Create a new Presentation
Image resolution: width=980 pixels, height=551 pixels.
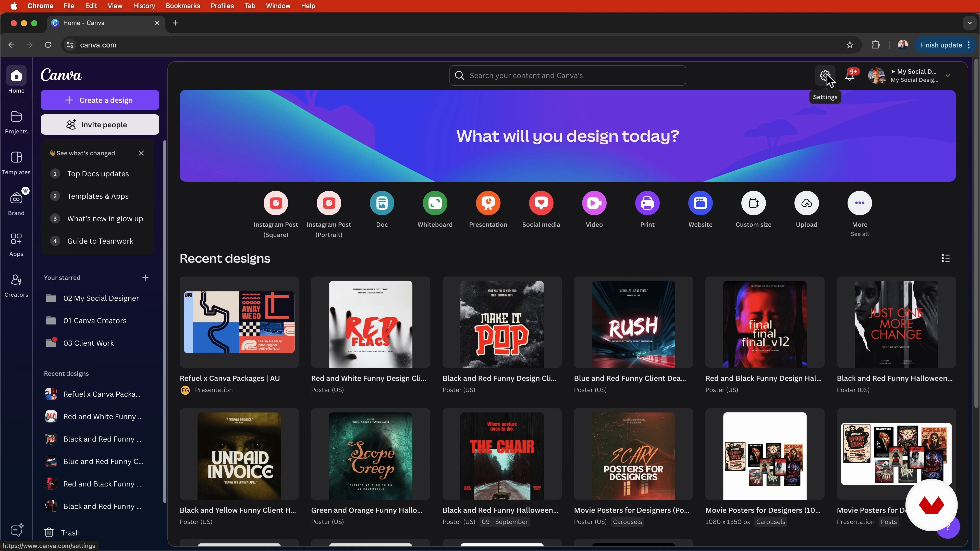[488, 203]
